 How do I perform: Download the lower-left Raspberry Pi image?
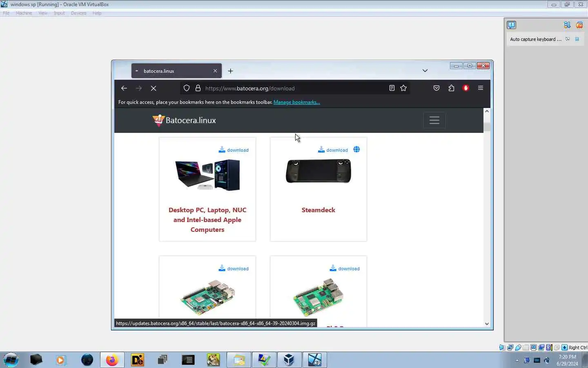coord(234,269)
